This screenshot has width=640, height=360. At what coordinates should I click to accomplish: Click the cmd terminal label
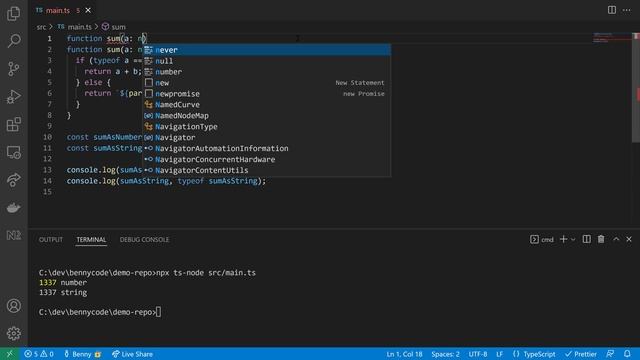pos(542,240)
